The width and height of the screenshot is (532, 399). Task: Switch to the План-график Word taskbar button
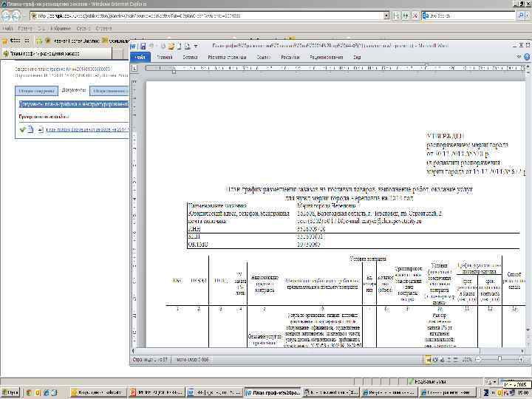(x=273, y=392)
